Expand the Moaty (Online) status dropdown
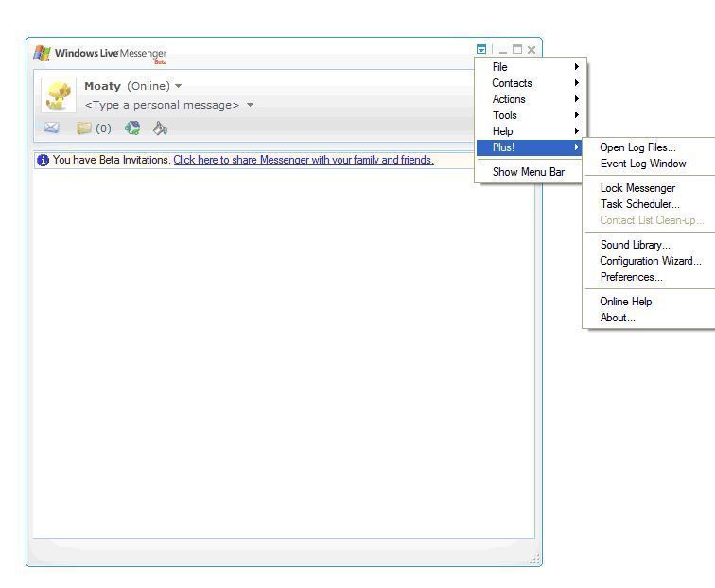This screenshot has width=715, height=588. [179, 87]
